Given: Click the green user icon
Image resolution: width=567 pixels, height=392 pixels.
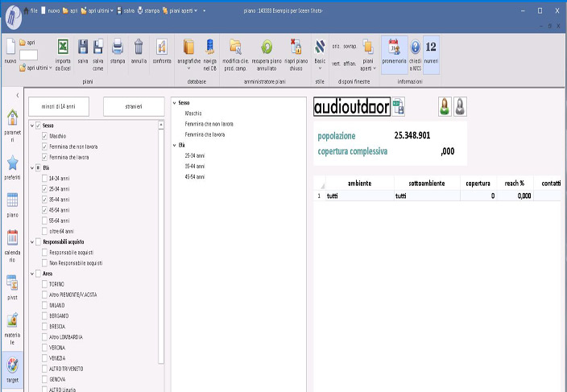Looking at the screenshot, I should (x=444, y=106).
